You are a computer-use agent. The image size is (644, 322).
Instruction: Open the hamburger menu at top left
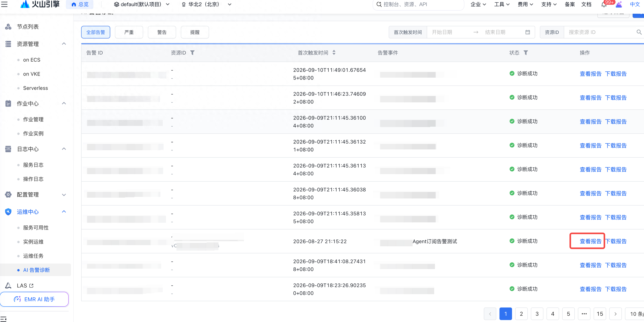pos(4,4)
